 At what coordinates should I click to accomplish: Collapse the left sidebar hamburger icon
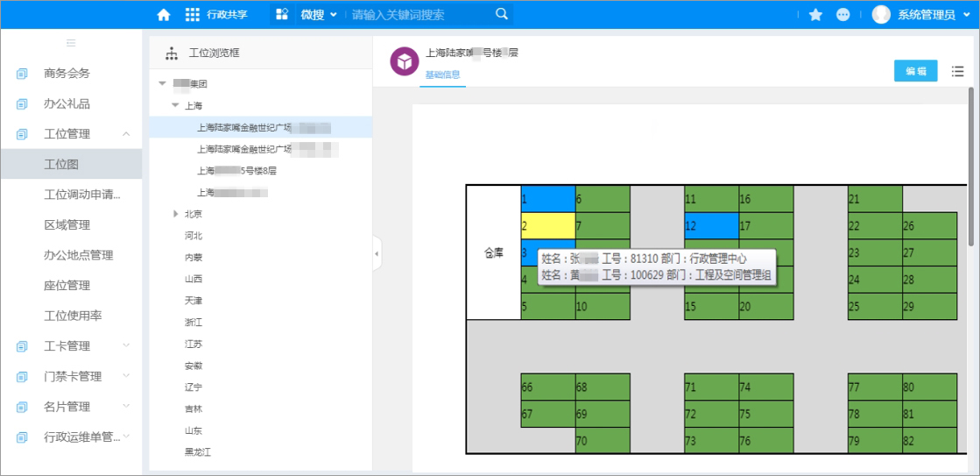(71, 43)
